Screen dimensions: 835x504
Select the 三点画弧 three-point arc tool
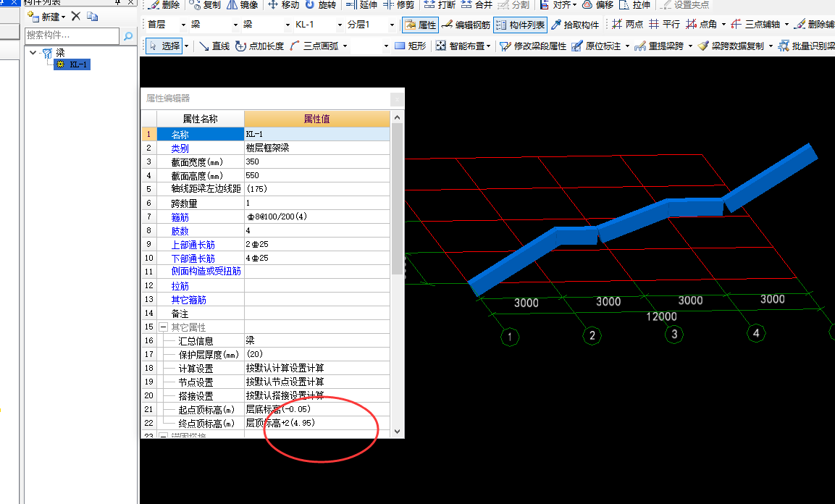(314, 46)
